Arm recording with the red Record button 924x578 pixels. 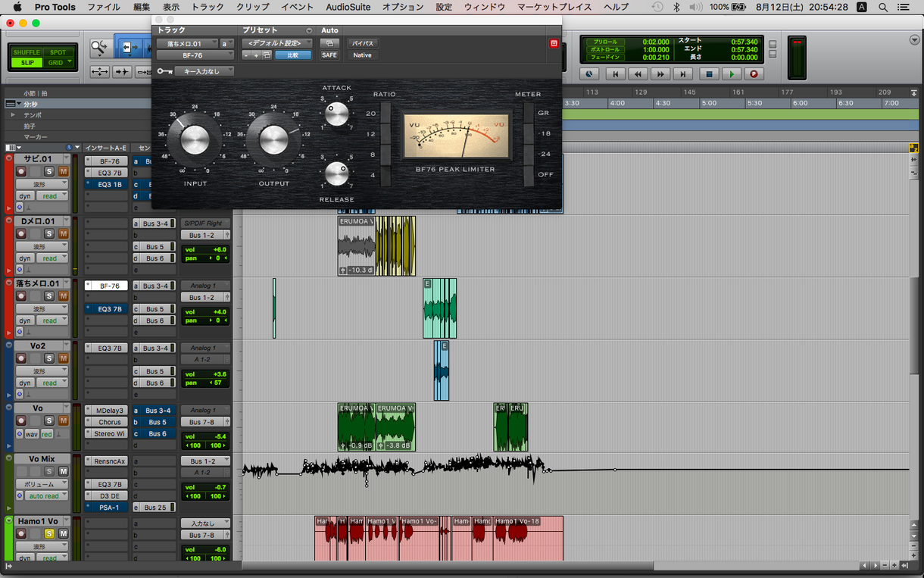pyautogui.click(x=753, y=73)
